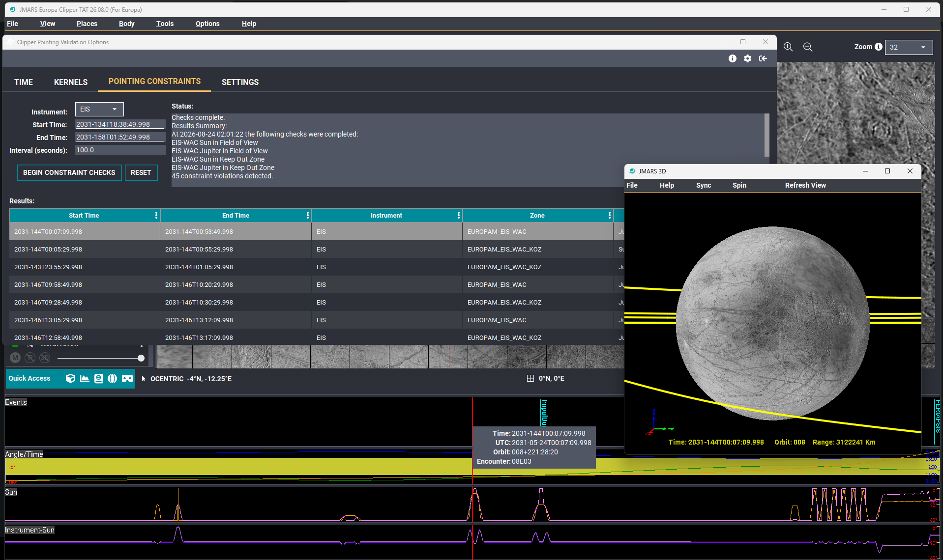Click the dock-panel arrow icon in header
Screen dimensions: 943x560
763,58
